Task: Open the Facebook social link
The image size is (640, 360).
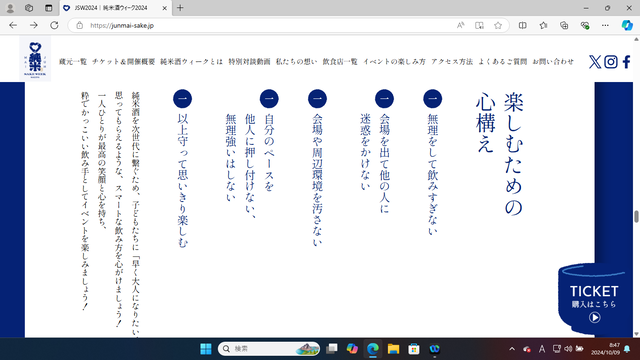Action: 627,62
